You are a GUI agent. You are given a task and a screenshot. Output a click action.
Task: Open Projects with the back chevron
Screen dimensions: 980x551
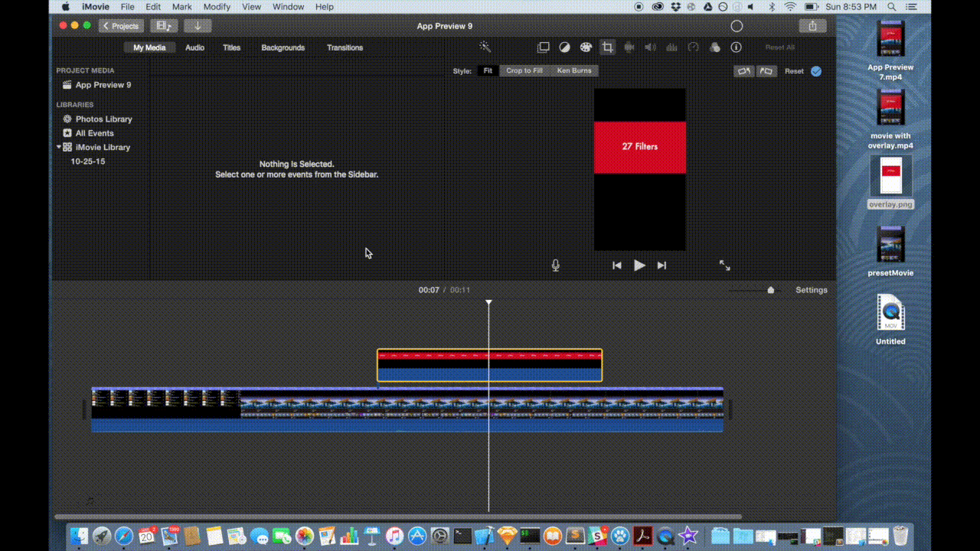tap(120, 25)
